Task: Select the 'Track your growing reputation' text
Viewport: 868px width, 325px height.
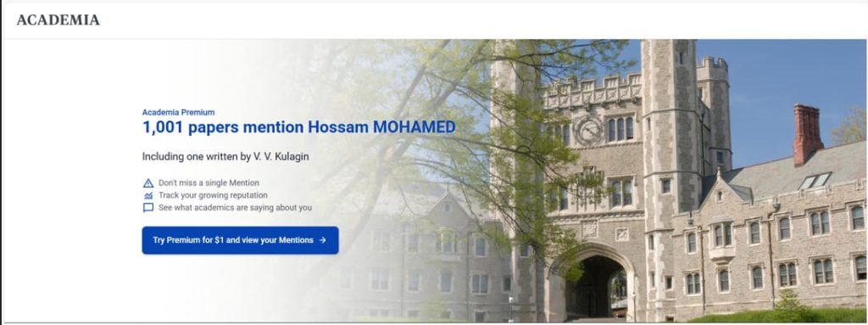Action: (213, 195)
